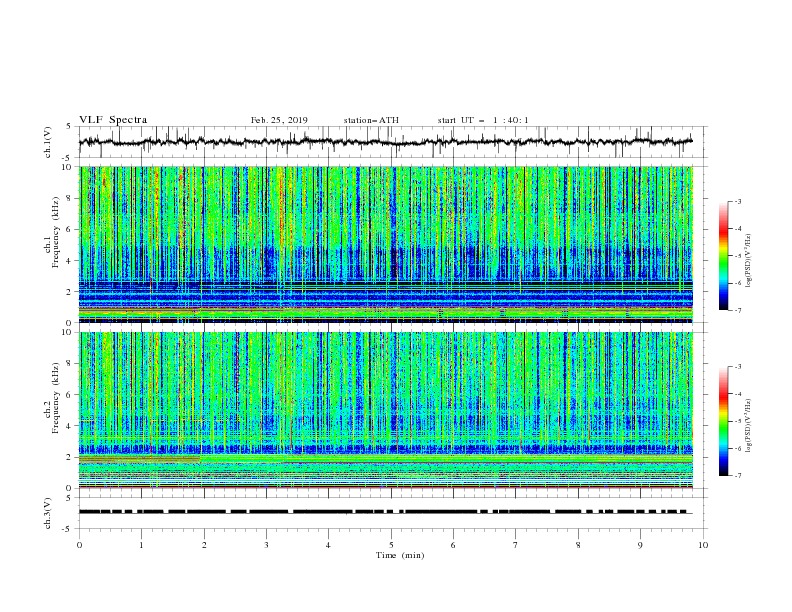Click the ch.3(V) axis label

[48, 513]
